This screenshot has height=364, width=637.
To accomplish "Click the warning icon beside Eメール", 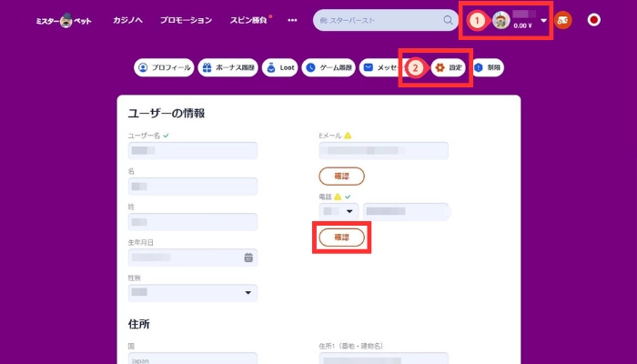I will click(x=348, y=136).
